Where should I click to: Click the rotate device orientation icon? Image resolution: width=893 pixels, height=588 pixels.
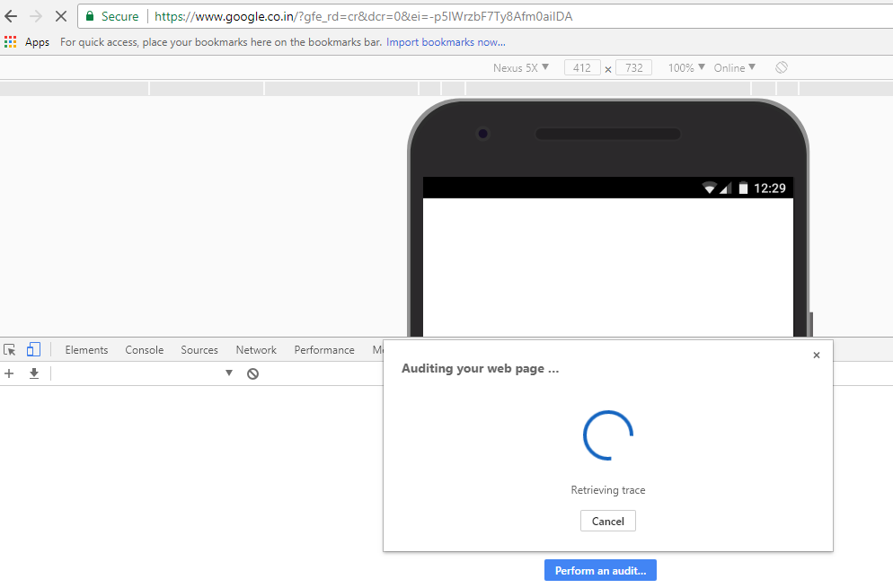781,67
